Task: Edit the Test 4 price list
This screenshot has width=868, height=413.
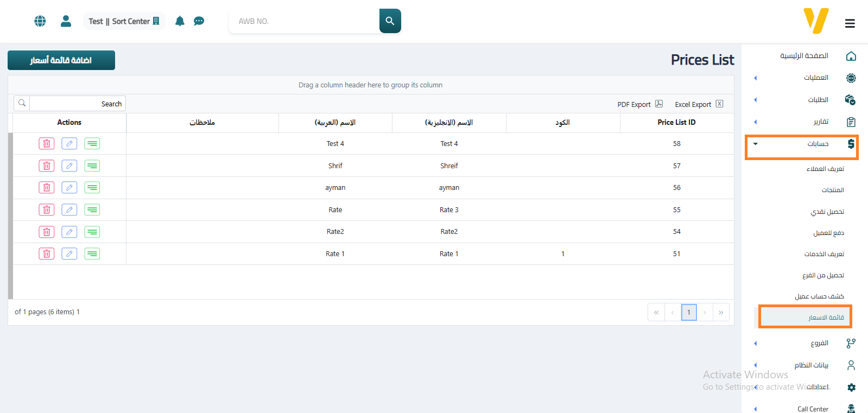Action: (69, 144)
